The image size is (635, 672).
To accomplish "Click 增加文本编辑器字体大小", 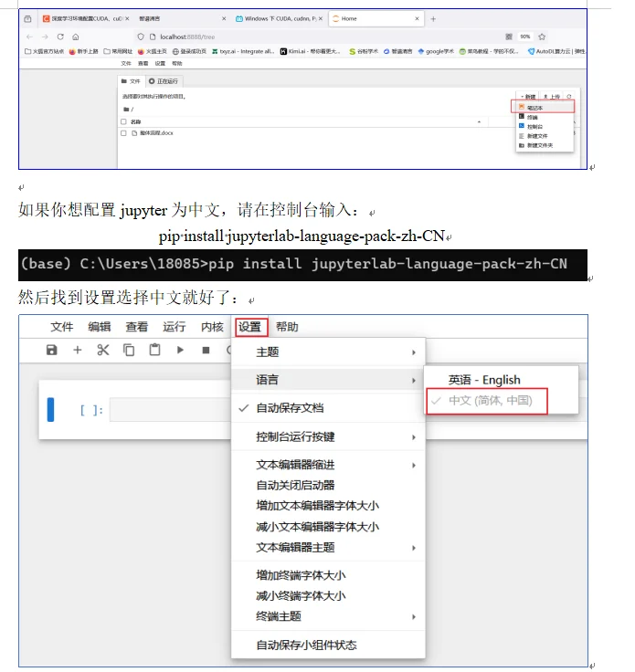I will 328,506.
